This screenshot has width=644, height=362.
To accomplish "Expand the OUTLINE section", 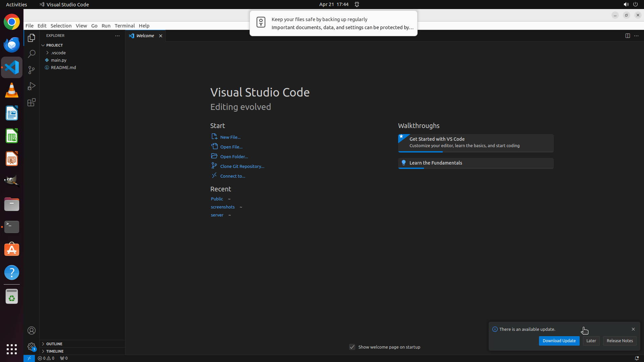I will (x=54, y=344).
